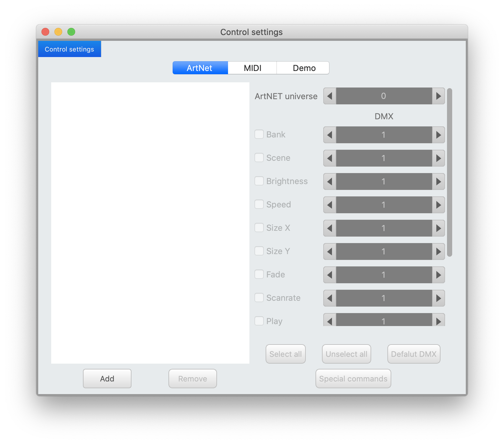The width and height of the screenshot is (504, 444).
Task: Check the Scanrate option
Action: (259, 298)
